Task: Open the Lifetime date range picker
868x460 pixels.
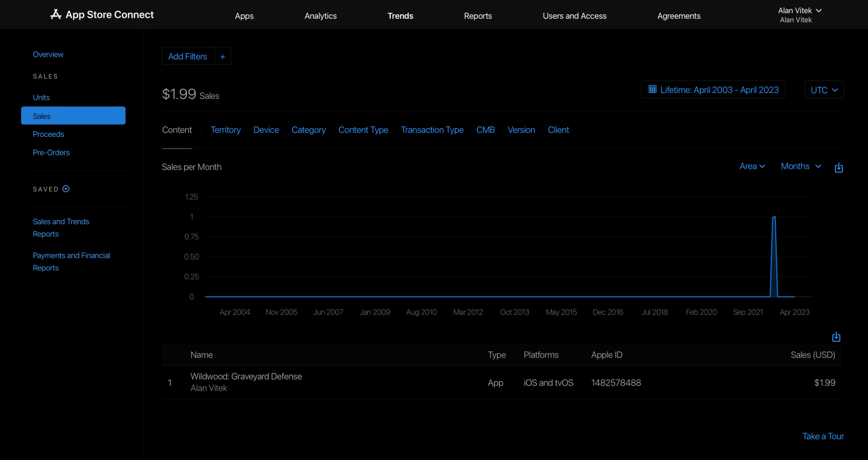Action: point(713,89)
